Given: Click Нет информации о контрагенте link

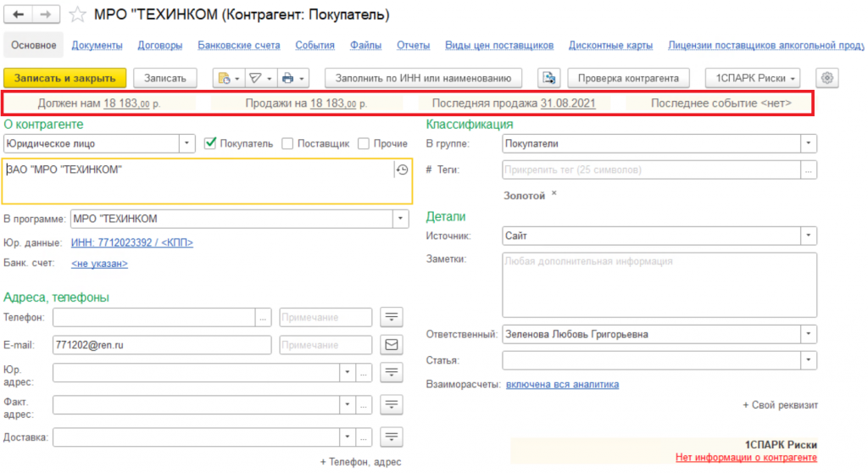Looking at the screenshot, I should click(x=746, y=458).
